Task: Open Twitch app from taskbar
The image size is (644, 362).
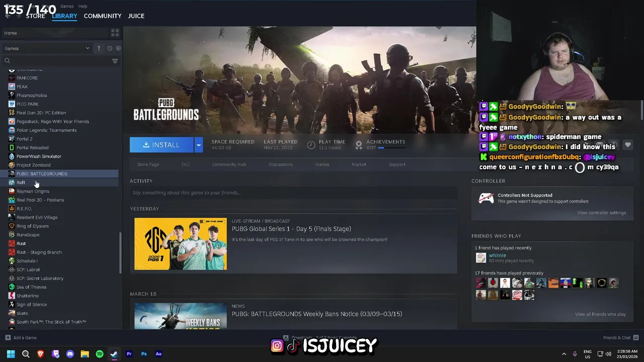Action: (55, 354)
